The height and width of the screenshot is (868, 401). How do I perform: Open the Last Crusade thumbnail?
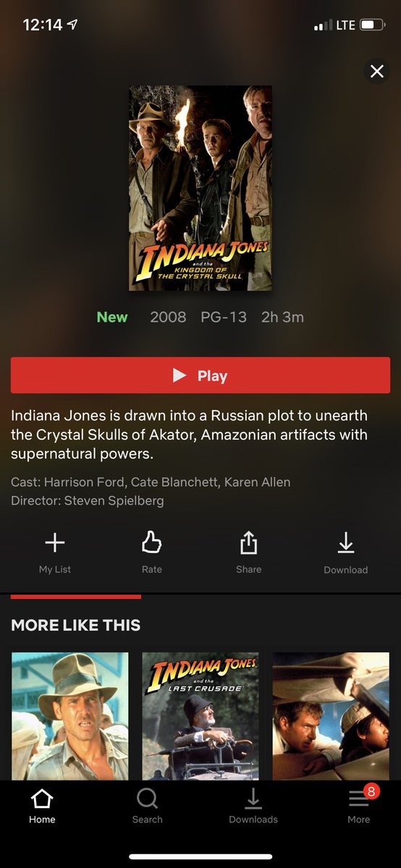(200, 716)
